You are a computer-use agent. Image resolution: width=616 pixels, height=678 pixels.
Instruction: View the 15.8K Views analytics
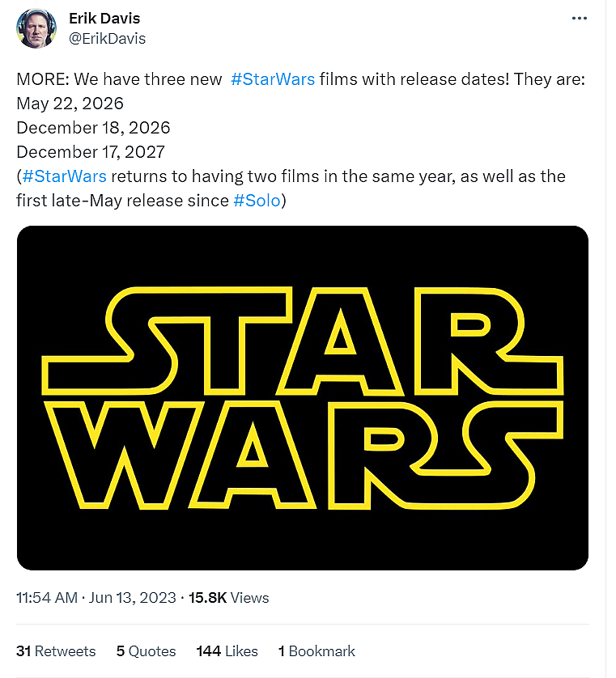tap(228, 598)
